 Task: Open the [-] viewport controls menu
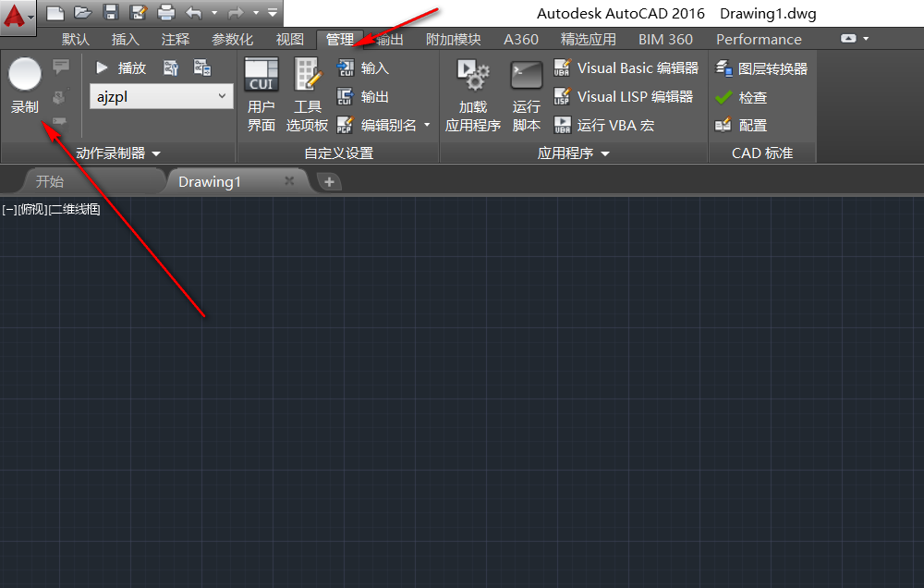(9, 209)
